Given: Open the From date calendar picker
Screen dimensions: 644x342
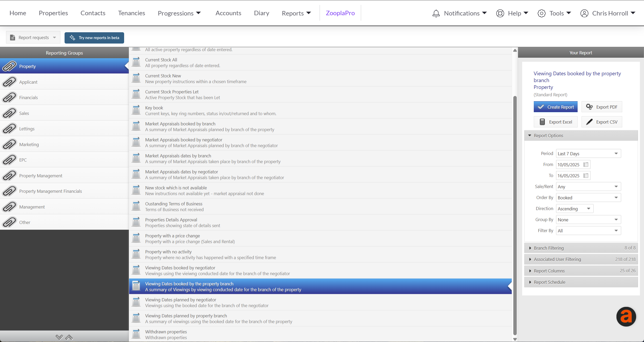Looking at the screenshot, I should click(x=586, y=165).
